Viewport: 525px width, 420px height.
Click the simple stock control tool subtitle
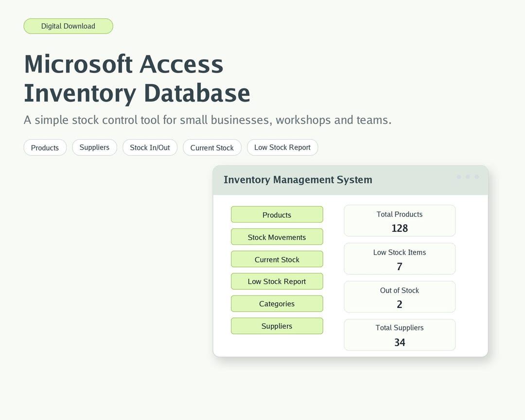pyautogui.click(x=208, y=120)
